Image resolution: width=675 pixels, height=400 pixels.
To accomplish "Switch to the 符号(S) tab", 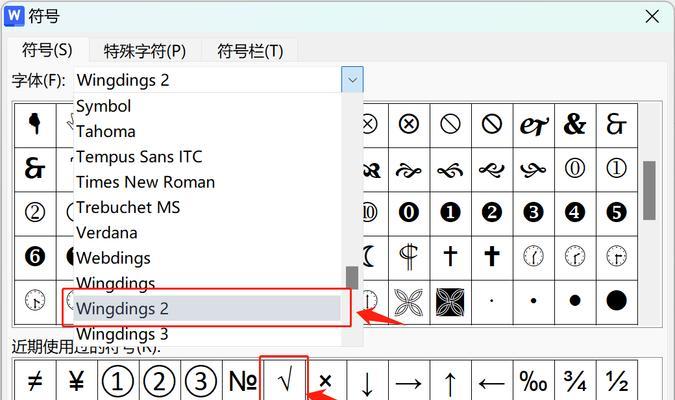I will (47, 50).
